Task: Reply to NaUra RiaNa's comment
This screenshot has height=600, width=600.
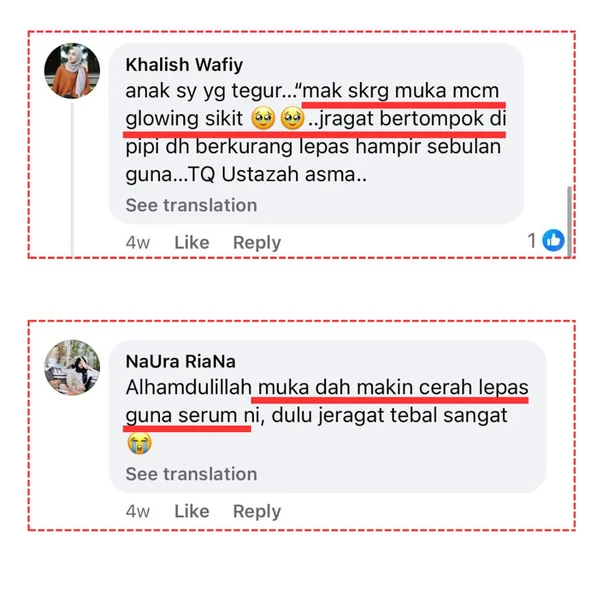Action: [x=257, y=511]
